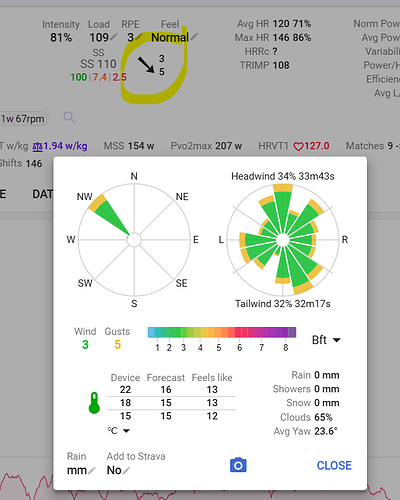Open the 1.94 w/kg link
Image resolution: width=400 pixels, height=500 pixels.
click(60, 146)
